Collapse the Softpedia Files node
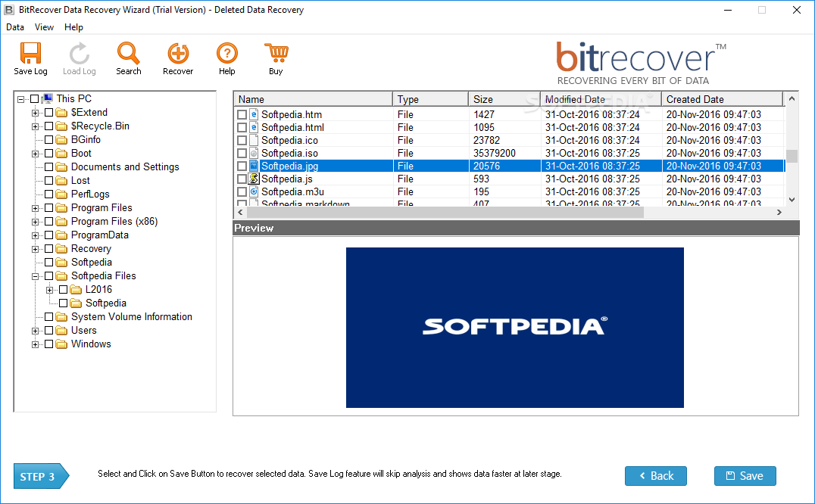Image resolution: width=815 pixels, height=504 pixels. pyautogui.click(x=36, y=276)
